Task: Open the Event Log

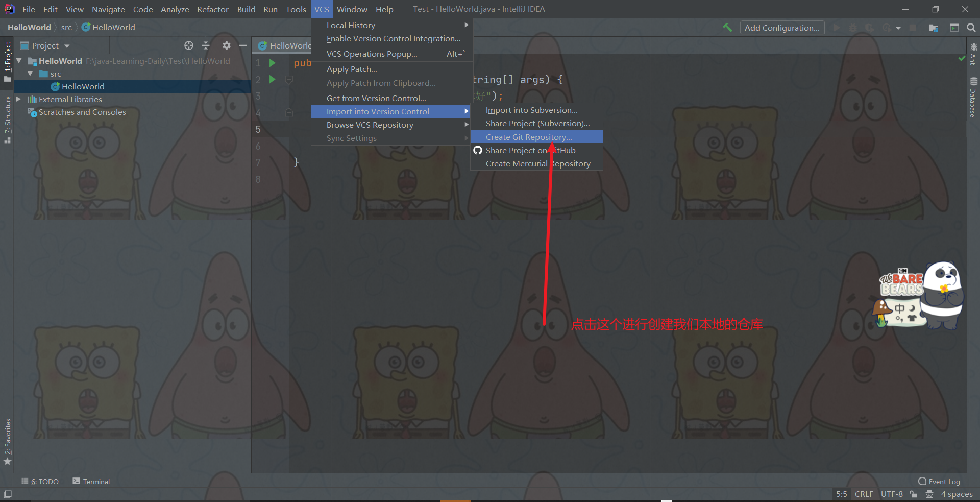Action: (x=939, y=482)
